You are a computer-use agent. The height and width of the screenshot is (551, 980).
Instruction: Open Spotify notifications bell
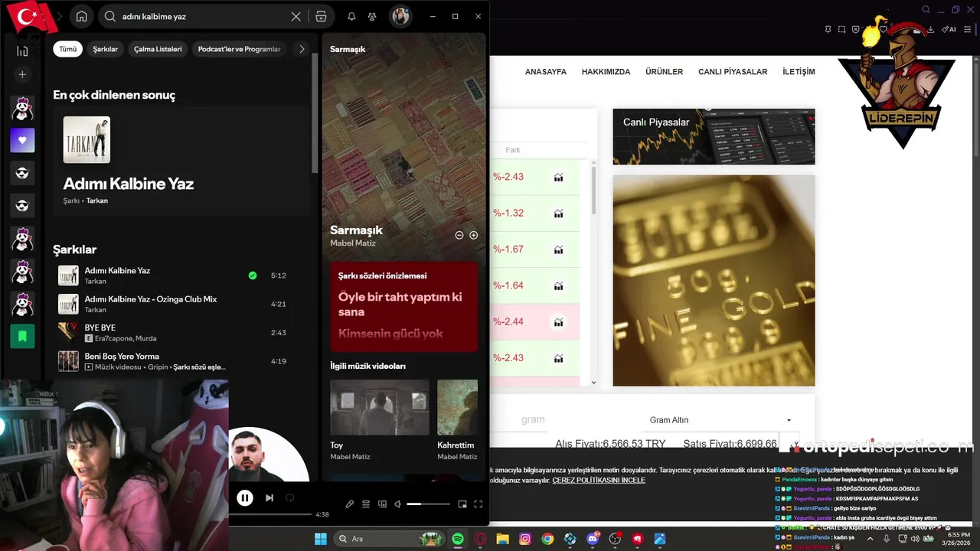[351, 17]
